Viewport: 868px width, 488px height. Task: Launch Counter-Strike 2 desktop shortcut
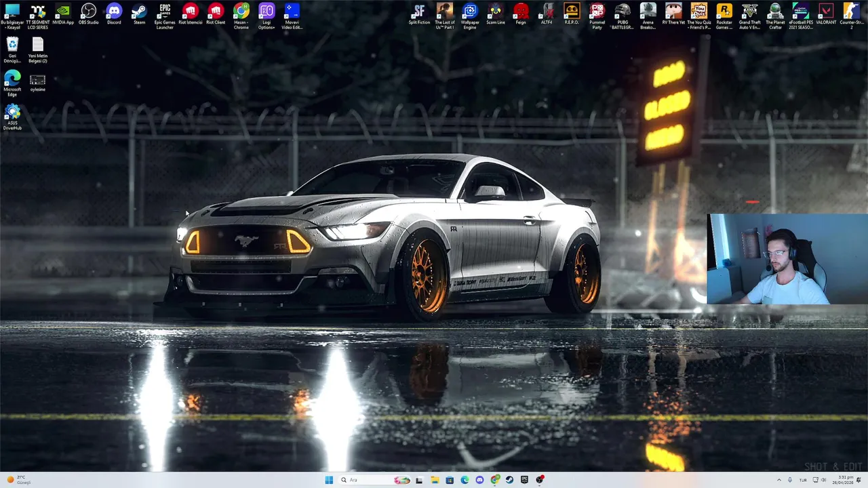coord(852,16)
